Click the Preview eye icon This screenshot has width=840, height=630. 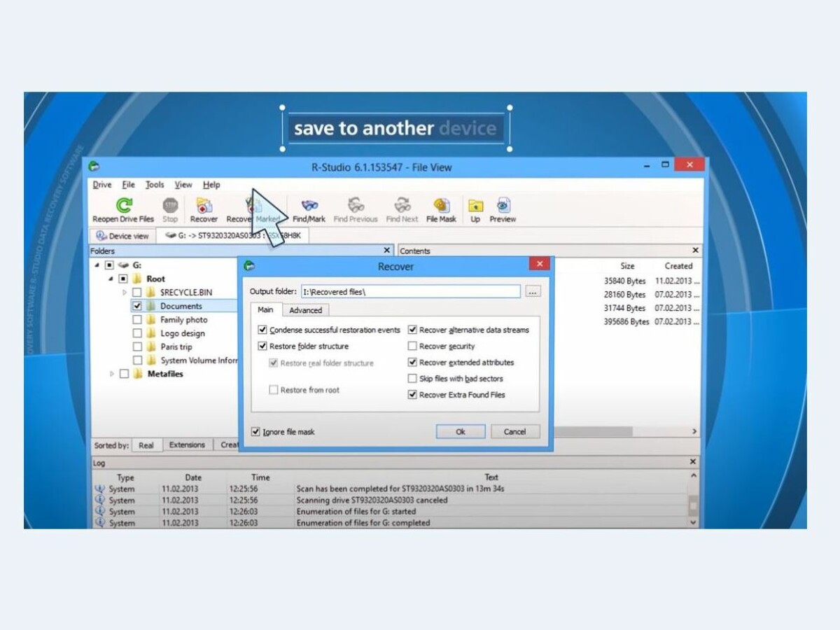(503, 205)
